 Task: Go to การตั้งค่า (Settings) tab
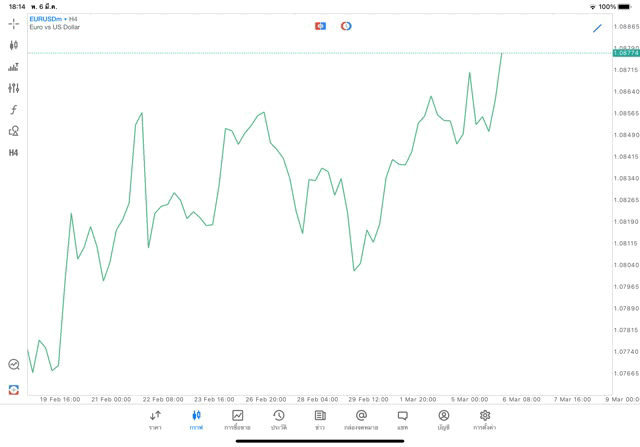point(485,420)
